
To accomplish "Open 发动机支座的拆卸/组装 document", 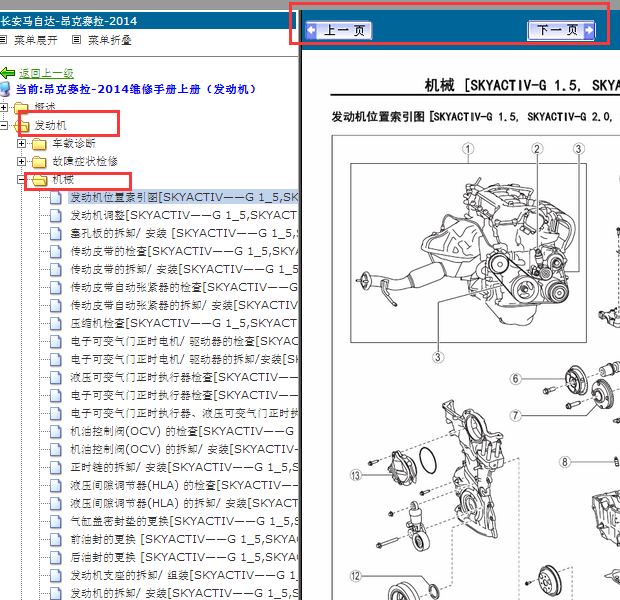I will [184, 575].
